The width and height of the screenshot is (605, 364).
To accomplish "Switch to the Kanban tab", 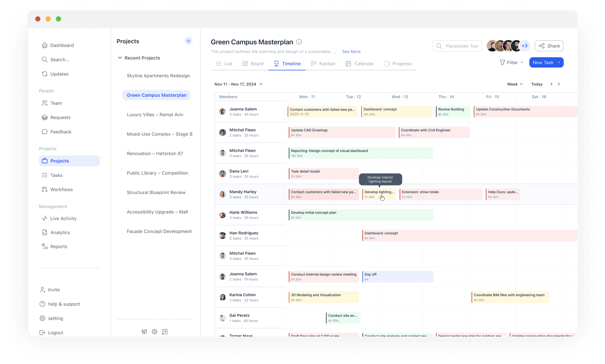I will coord(323,64).
